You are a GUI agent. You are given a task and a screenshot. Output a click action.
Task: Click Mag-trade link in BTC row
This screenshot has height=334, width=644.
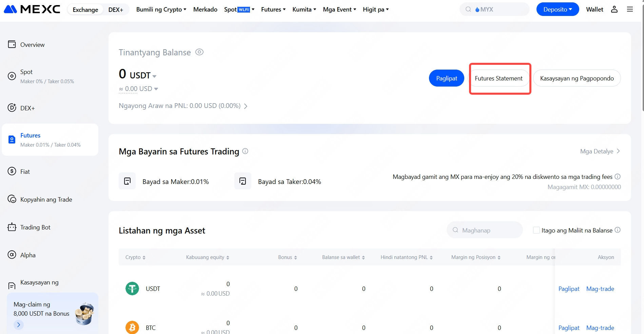[x=600, y=328]
